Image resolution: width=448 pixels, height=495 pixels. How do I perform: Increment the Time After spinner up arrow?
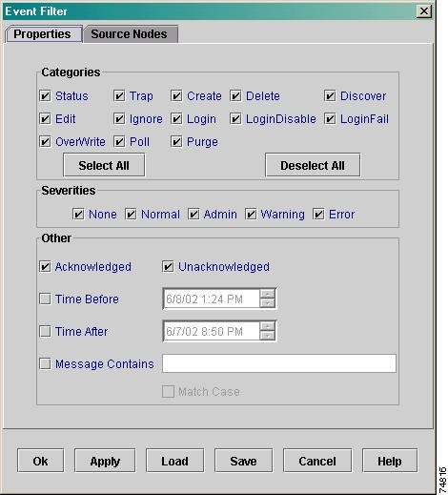point(267,326)
